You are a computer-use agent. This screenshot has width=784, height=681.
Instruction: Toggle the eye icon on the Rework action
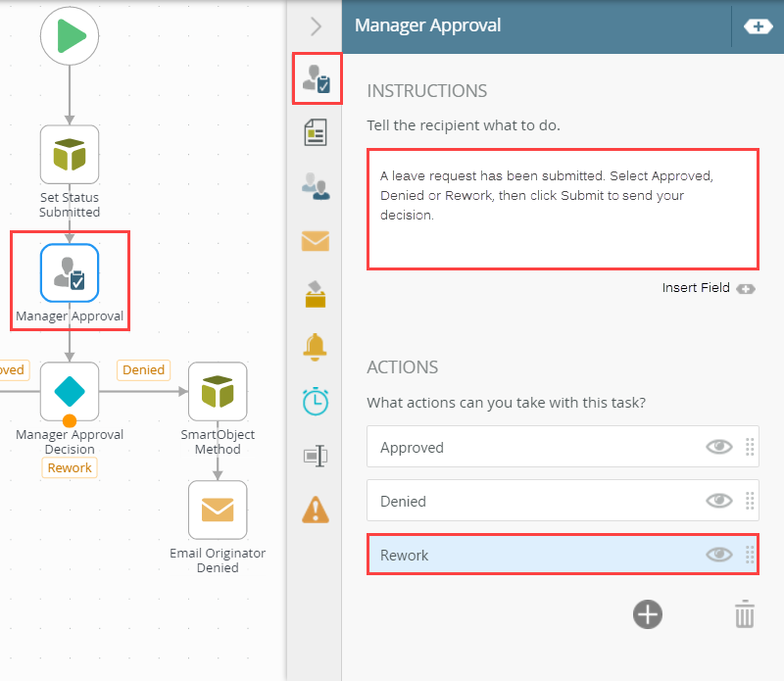point(719,554)
